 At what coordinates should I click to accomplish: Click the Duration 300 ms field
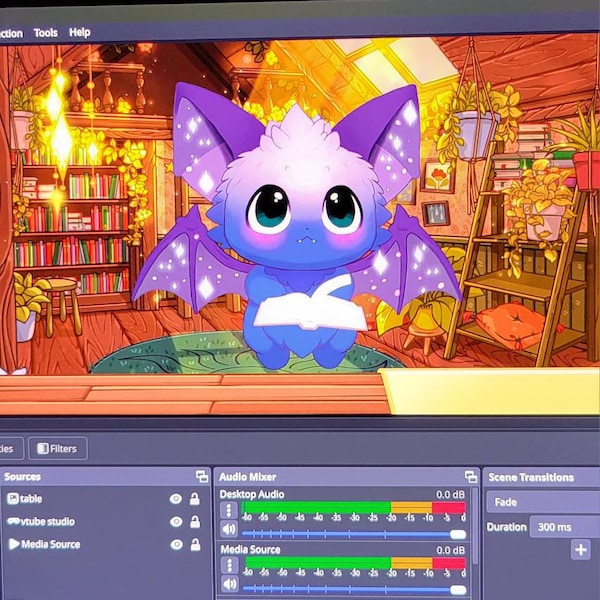(x=564, y=527)
